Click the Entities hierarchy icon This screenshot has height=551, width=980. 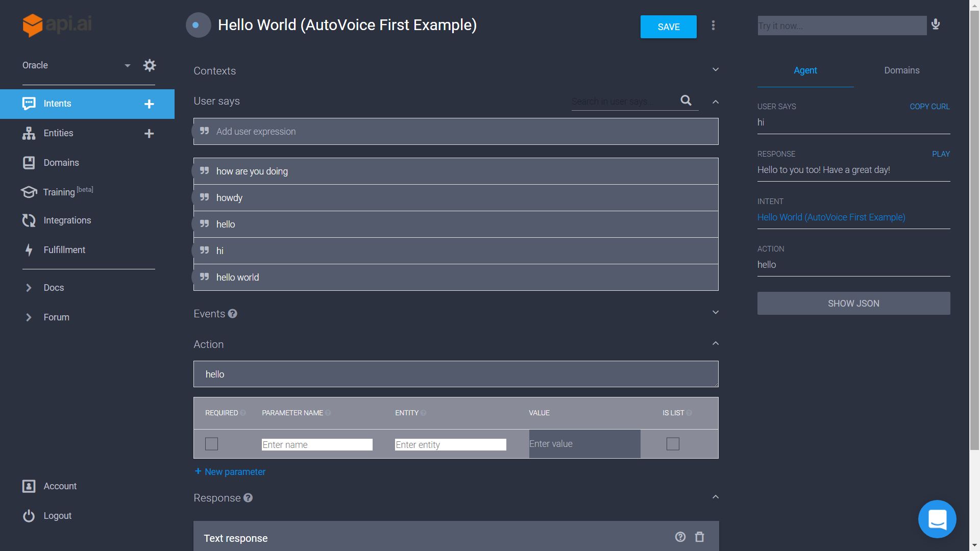[29, 133]
